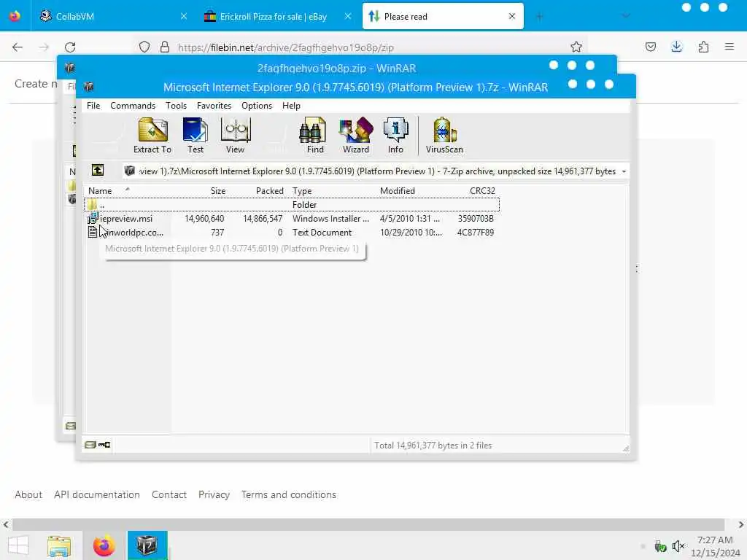This screenshot has width=747, height=560.
Task: Expand the archive path dropdown arrow
Action: pos(624,171)
